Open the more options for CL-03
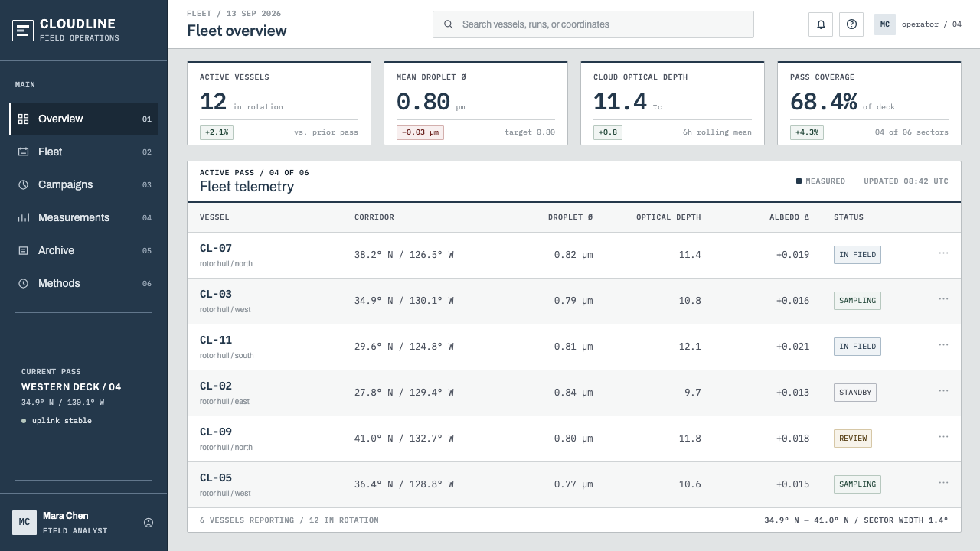Image resolution: width=980 pixels, height=551 pixels. coord(943,299)
